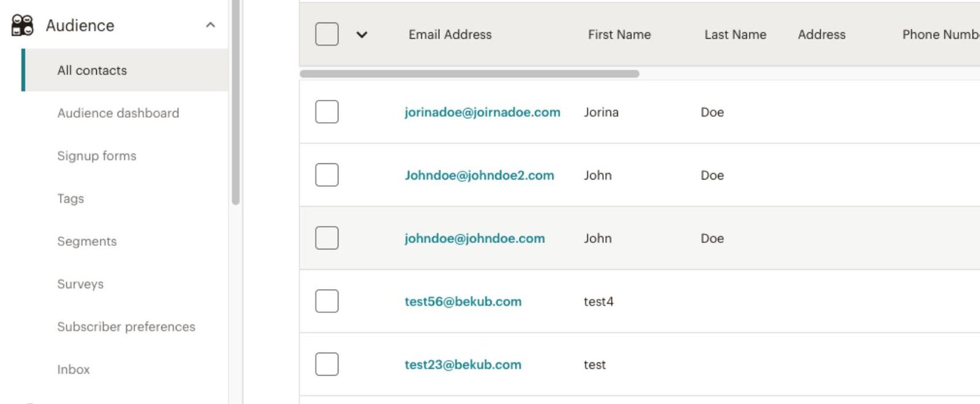Open the Segments menu item
This screenshot has height=404, width=980.
coord(87,242)
